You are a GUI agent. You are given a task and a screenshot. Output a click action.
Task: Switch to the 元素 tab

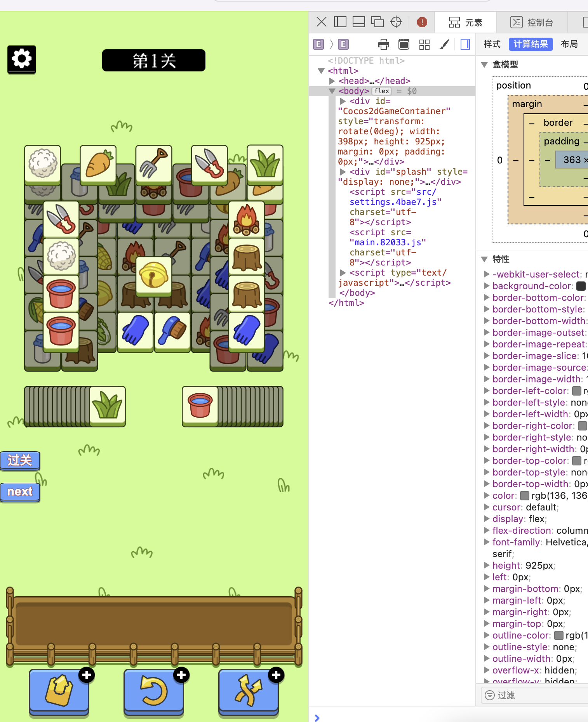pos(465,23)
